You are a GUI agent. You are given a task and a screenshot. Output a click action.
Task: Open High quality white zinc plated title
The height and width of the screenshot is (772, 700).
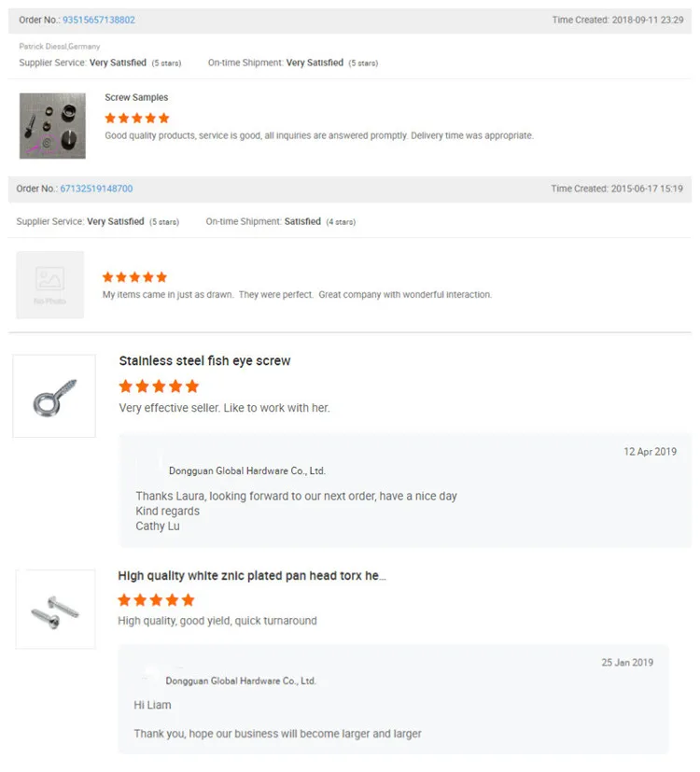click(x=251, y=576)
